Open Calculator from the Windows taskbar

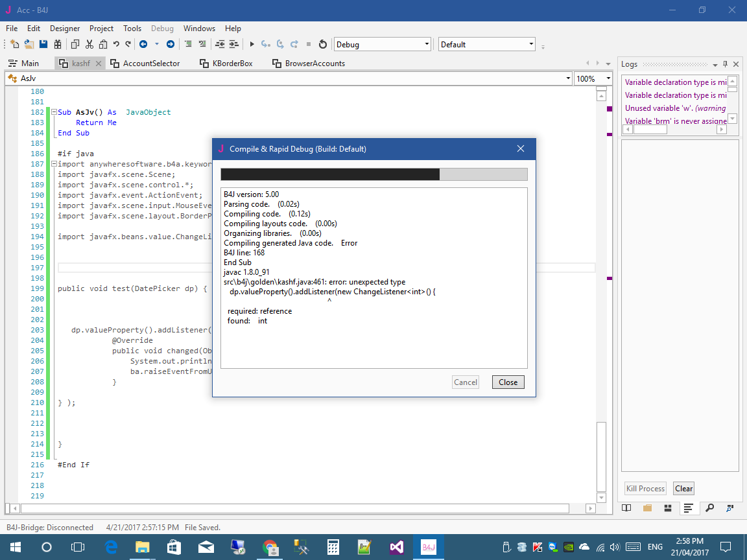[x=333, y=547]
